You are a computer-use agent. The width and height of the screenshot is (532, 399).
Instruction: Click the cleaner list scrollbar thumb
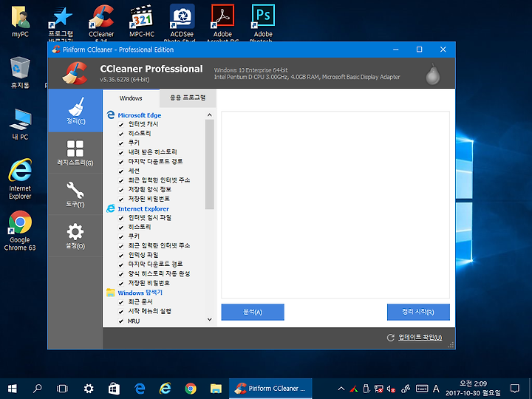click(210, 165)
